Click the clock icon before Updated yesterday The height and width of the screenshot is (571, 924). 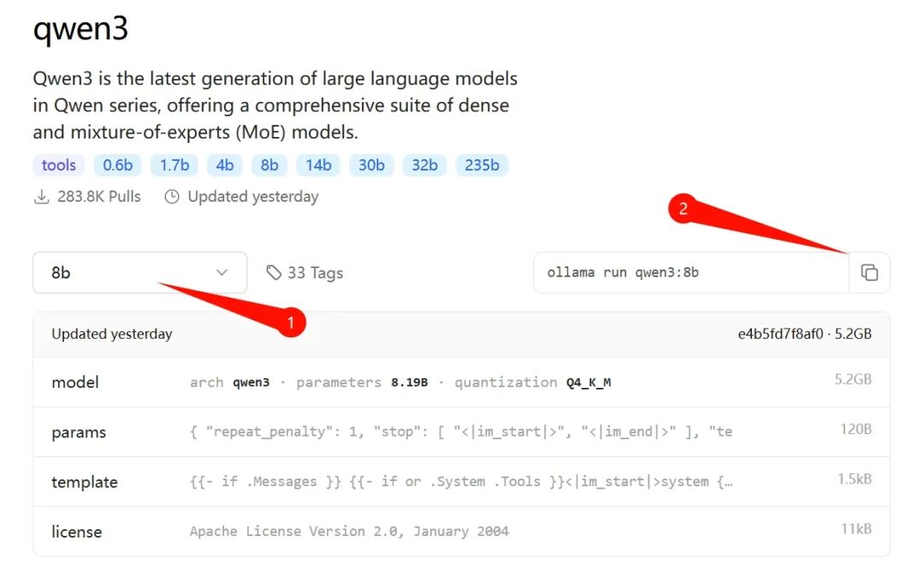click(x=171, y=196)
